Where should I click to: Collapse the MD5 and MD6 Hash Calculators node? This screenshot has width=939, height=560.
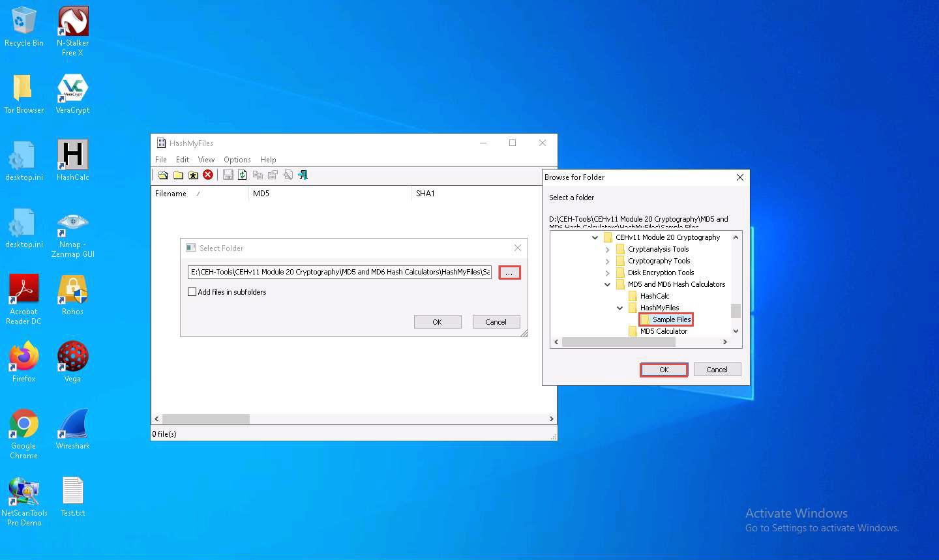608,285
